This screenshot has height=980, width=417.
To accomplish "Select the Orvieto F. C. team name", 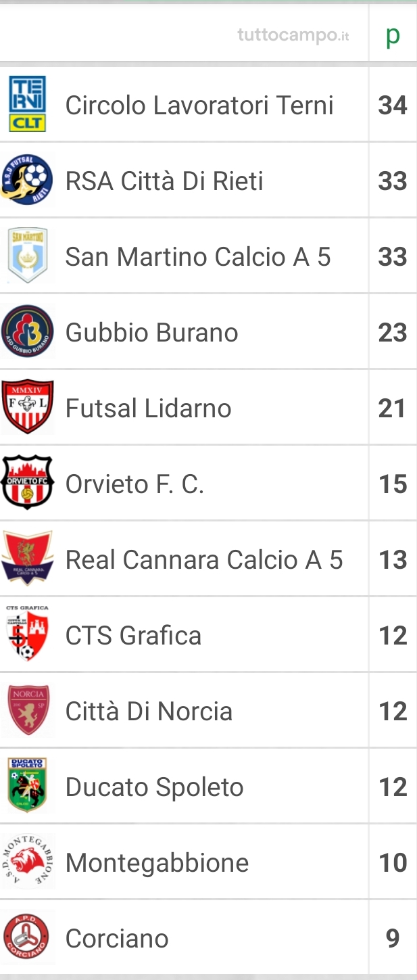I will [134, 484].
